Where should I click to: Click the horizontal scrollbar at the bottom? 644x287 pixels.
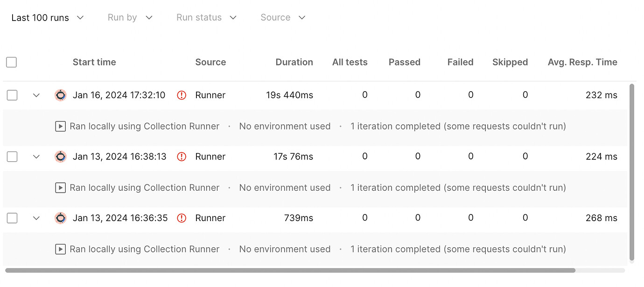[289, 270]
